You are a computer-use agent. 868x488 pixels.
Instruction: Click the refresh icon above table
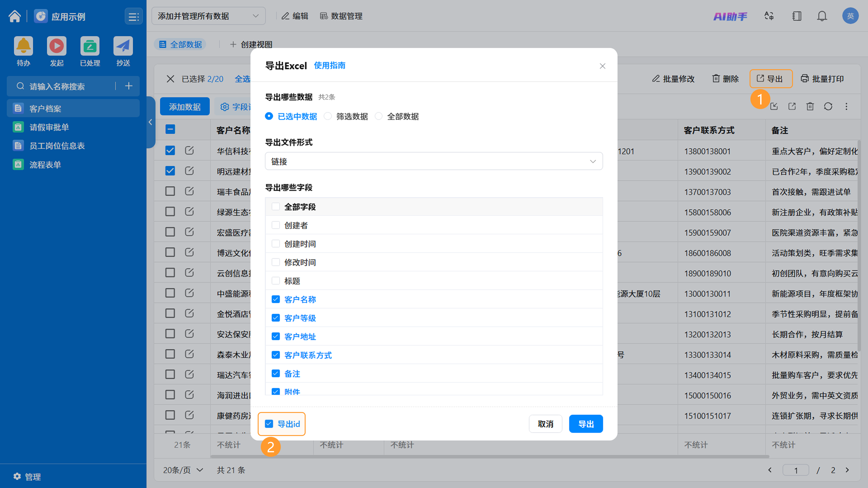(x=828, y=107)
